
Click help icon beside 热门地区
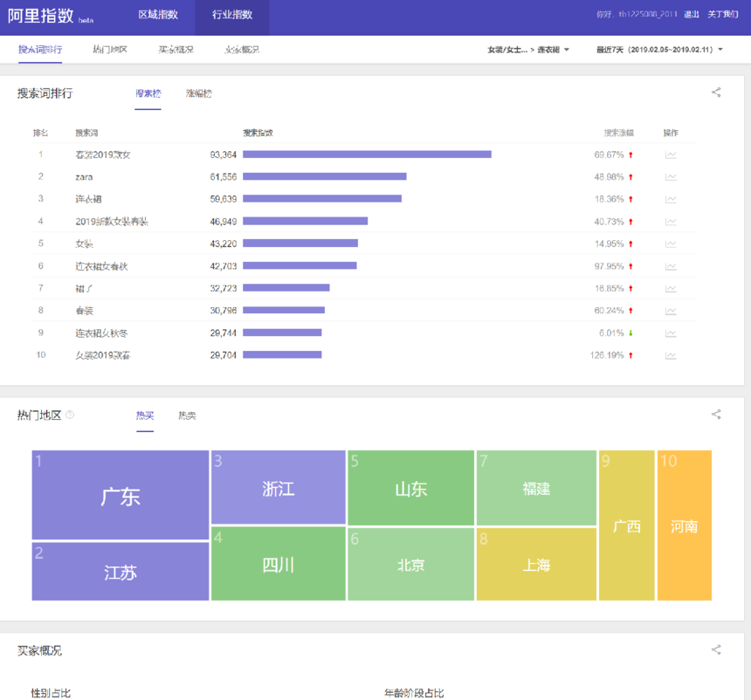click(70, 415)
